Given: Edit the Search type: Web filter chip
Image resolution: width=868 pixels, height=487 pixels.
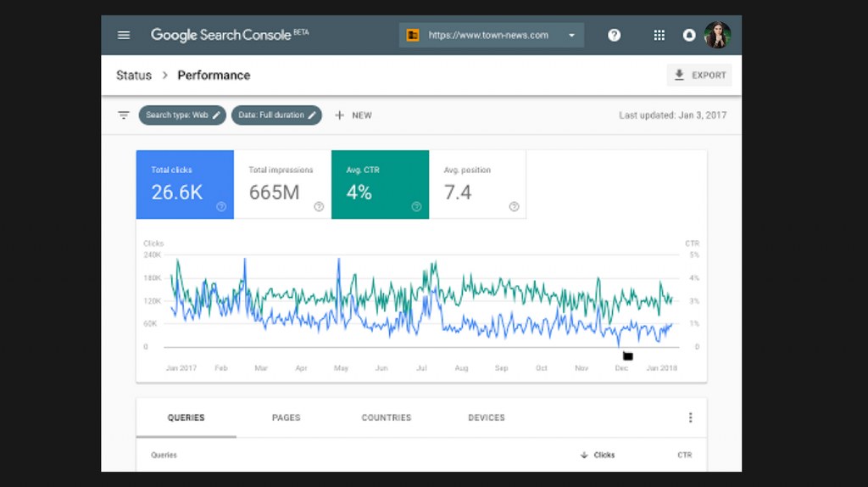Looking at the screenshot, I should pos(182,115).
